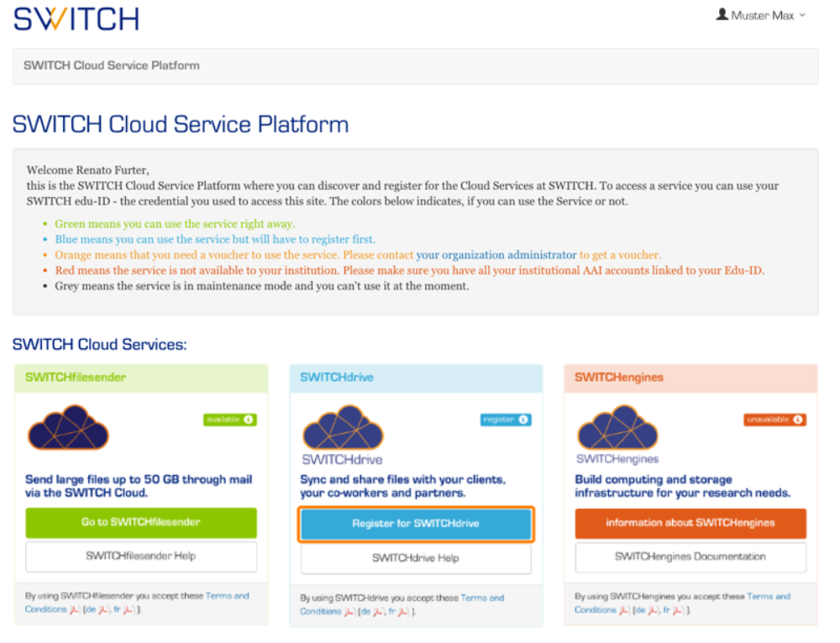Viewport: 840px width, 643px height.
Task: Click the 'Grey means the service' line
Action: point(262,286)
